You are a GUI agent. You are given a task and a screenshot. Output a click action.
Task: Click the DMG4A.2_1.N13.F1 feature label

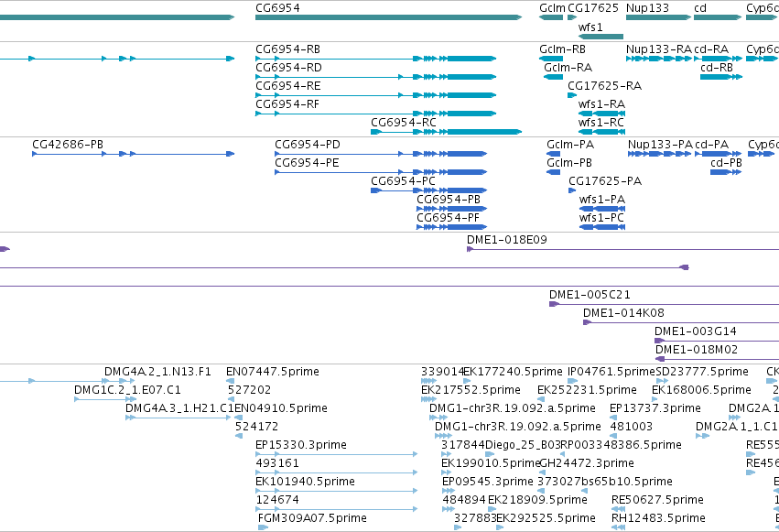[157, 372]
